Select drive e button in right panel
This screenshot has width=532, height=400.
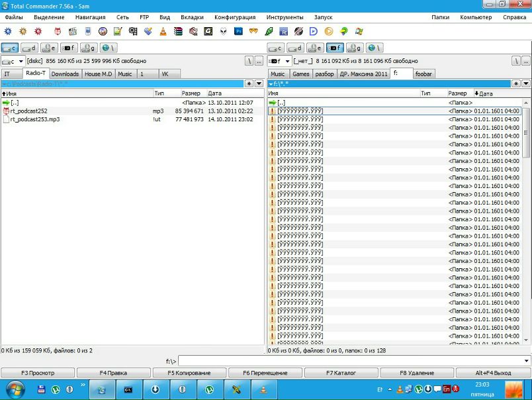click(x=315, y=48)
